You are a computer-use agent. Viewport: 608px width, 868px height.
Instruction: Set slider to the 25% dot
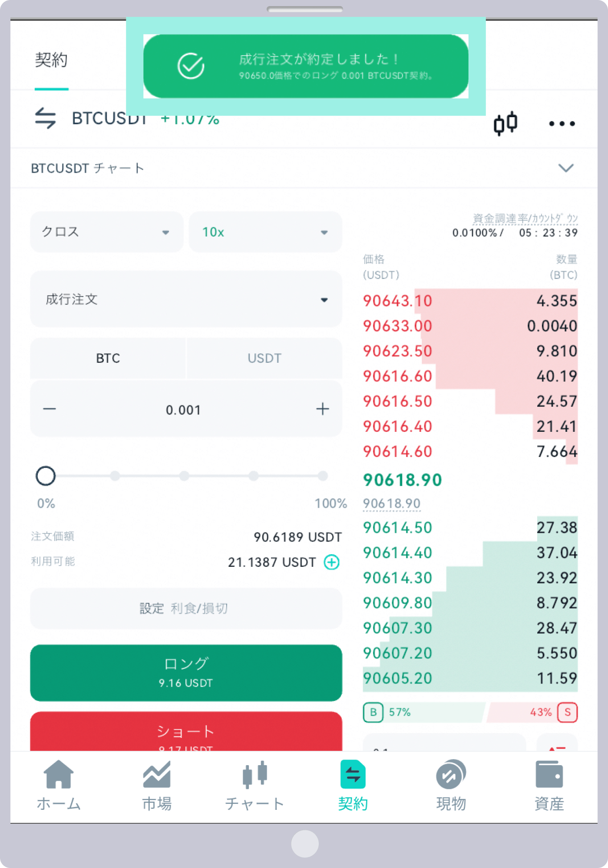pos(115,476)
